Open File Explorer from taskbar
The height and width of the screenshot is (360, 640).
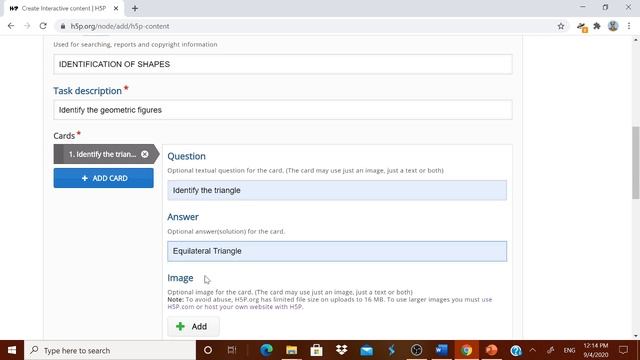point(291,350)
